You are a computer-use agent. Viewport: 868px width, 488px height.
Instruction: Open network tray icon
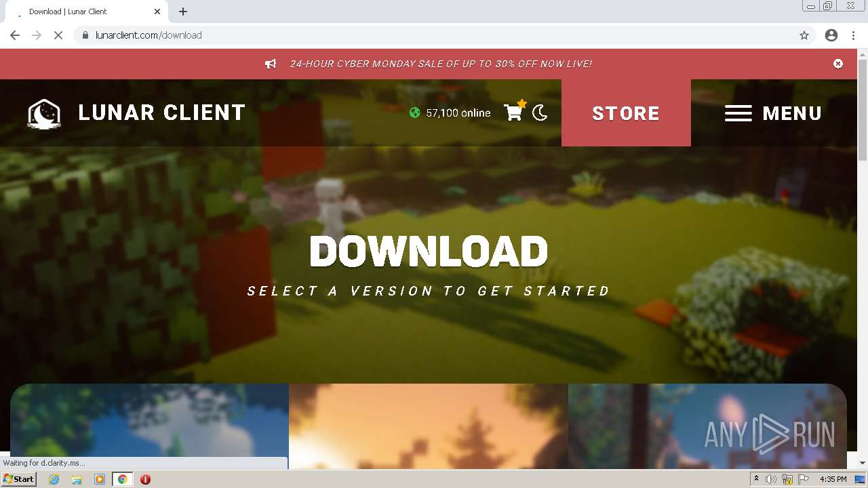[x=787, y=479]
